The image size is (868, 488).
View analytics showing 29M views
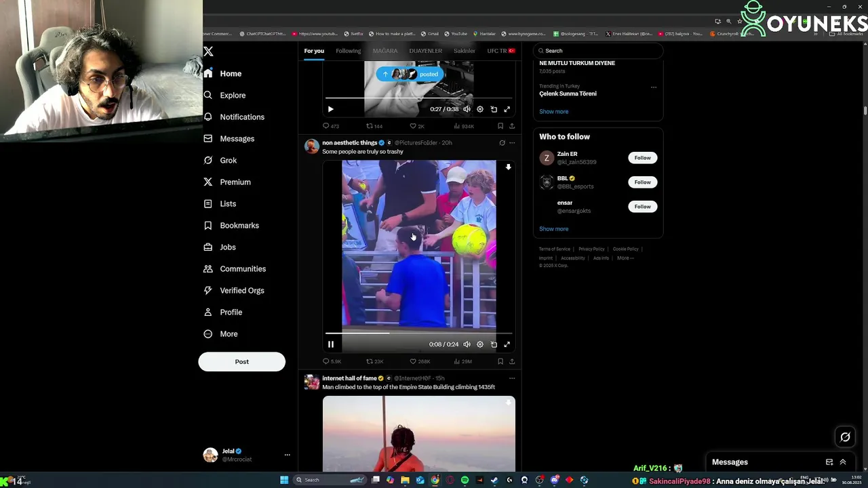[x=462, y=361]
